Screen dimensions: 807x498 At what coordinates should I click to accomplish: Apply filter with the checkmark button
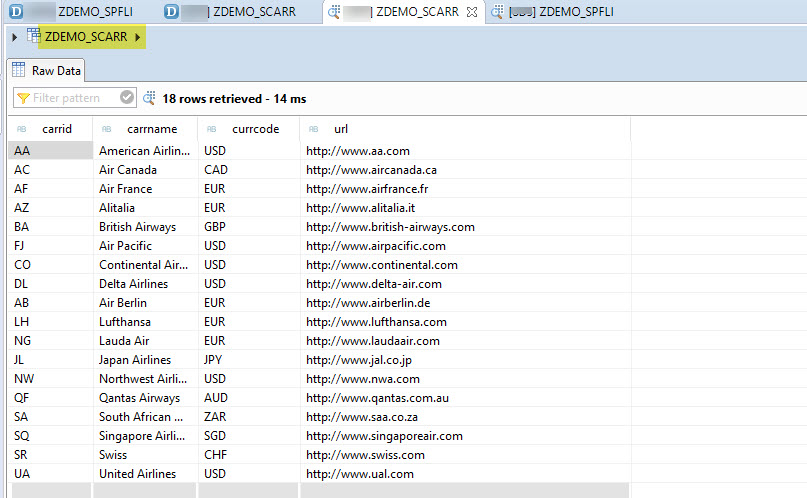[127, 97]
